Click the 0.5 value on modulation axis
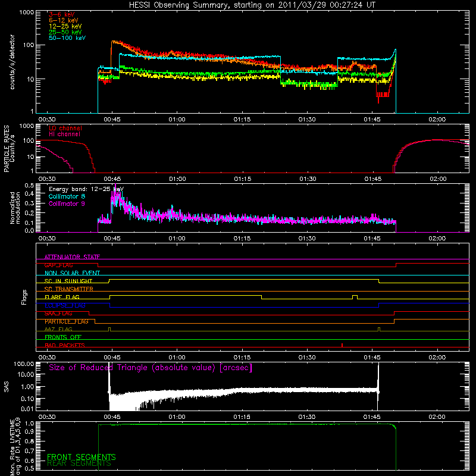The image size is (476, 476). pyautogui.click(x=29, y=185)
